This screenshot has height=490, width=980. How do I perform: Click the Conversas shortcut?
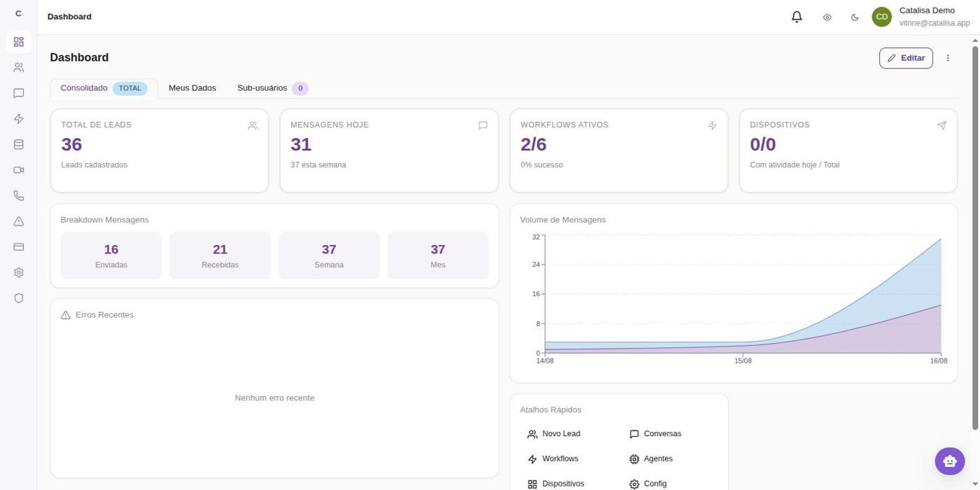655,434
